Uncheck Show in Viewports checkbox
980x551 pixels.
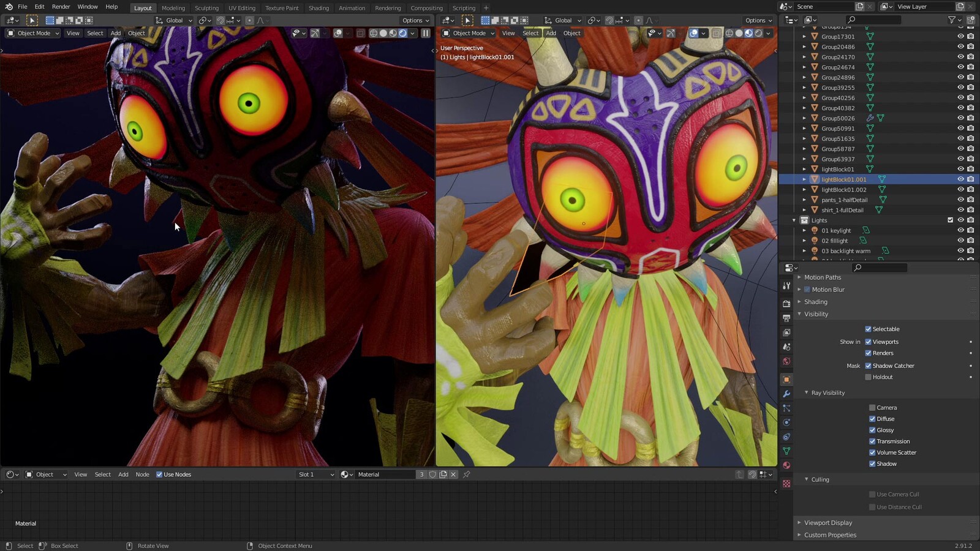[868, 342]
